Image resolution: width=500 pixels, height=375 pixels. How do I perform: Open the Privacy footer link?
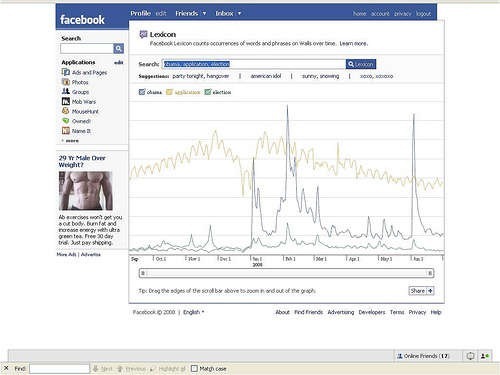point(417,312)
